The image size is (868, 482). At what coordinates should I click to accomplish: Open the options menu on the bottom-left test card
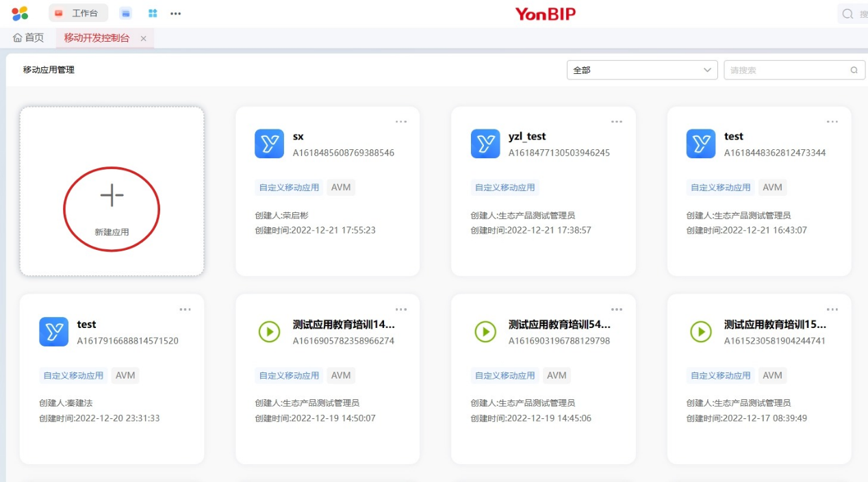186,309
